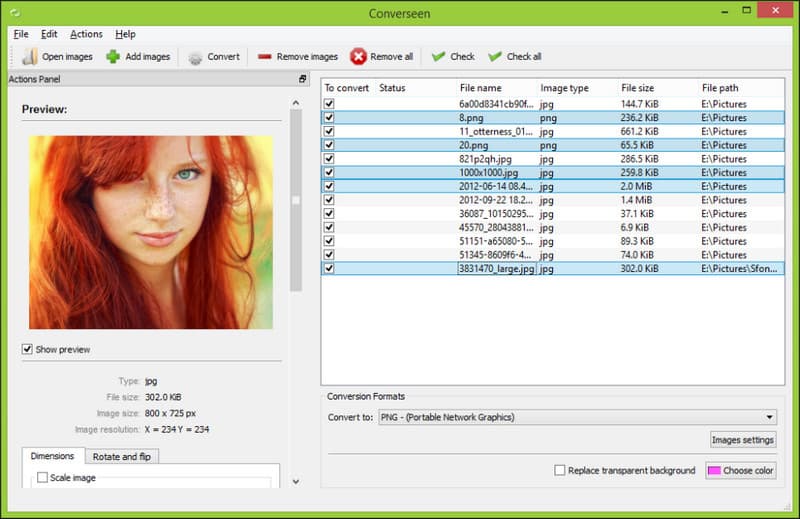The width and height of the screenshot is (800, 519).
Task: Click the green Add images plus icon
Action: point(113,57)
